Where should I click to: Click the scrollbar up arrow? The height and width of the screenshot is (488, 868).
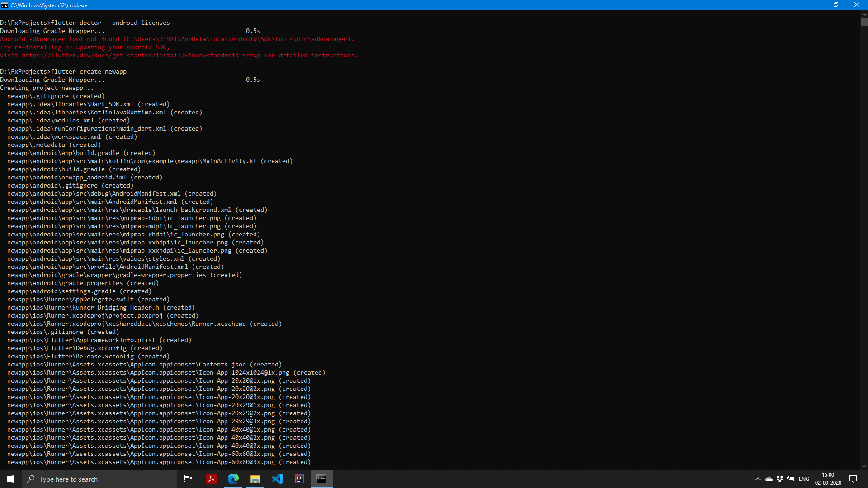(864, 14)
